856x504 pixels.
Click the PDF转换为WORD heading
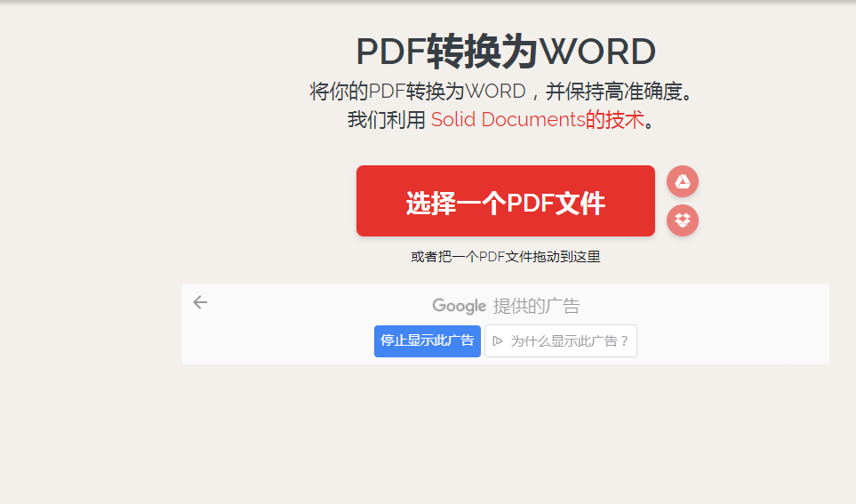click(506, 52)
